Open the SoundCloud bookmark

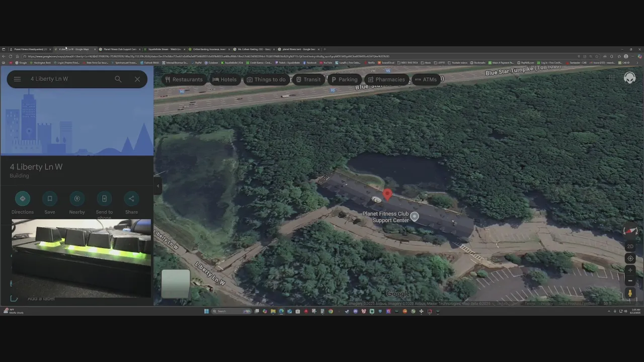[x=385, y=63]
